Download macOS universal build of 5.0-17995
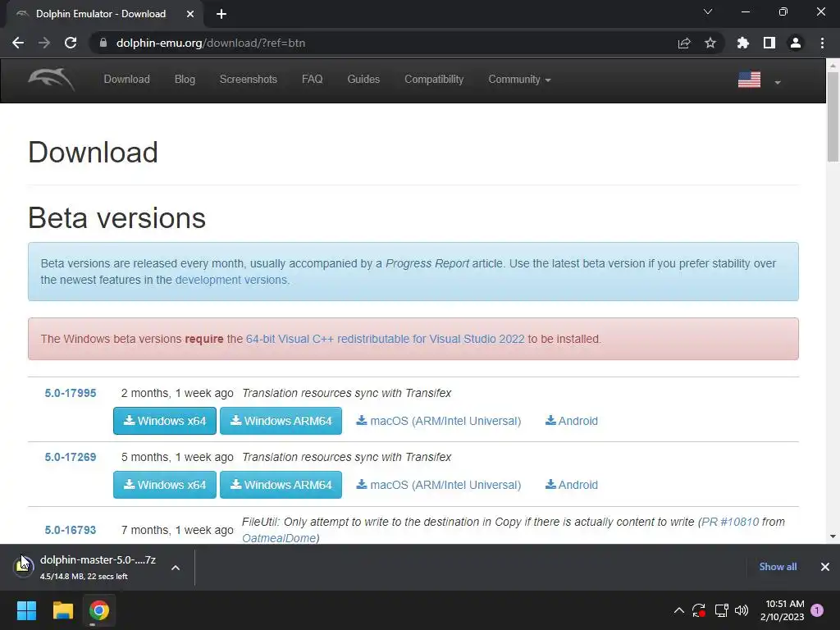Viewport: 840px width, 630px height. point(439,421)
